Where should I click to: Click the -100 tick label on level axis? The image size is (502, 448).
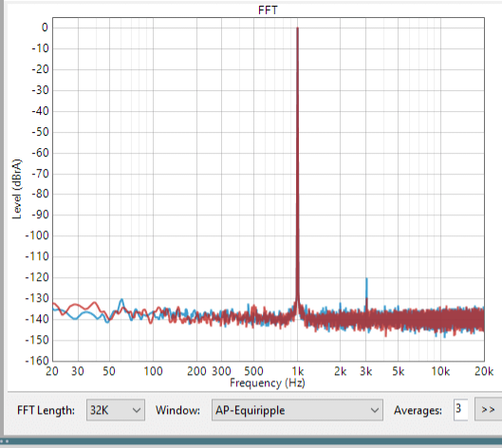coord(37,235)
